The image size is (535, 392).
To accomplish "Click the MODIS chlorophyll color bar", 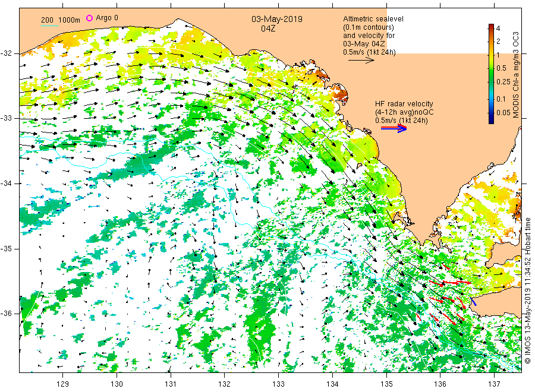I will coord(491,74).
